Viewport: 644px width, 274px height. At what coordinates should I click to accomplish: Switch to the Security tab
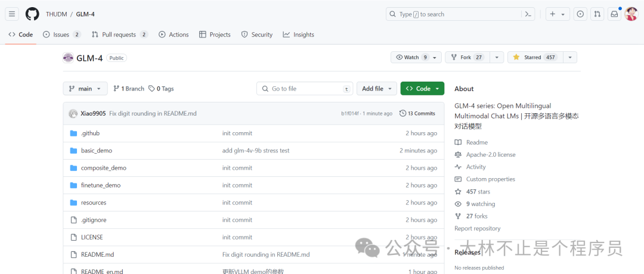(256, 35)
